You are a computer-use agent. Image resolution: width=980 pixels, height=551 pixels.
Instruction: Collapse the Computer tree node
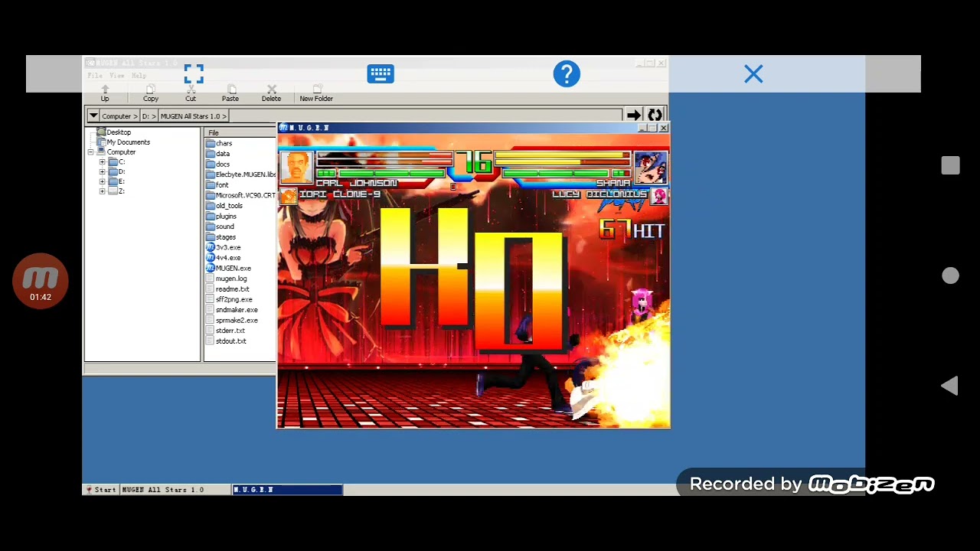click(91, 152)
